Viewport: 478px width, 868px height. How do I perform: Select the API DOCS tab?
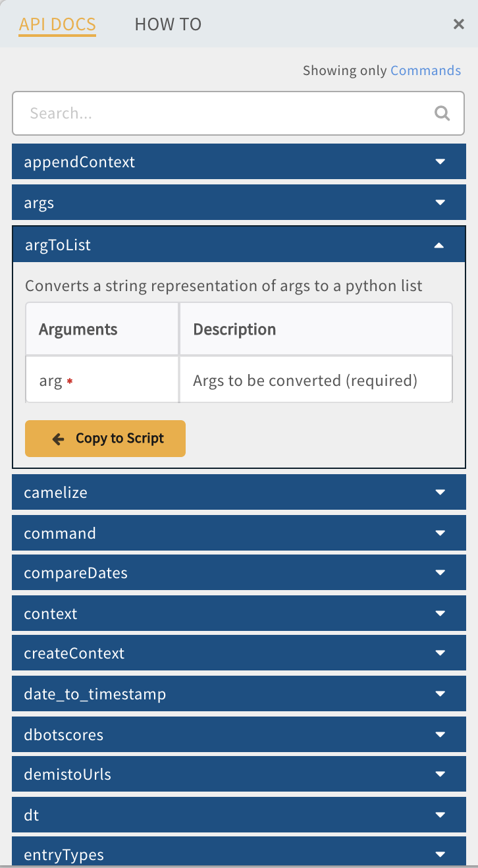pos(57,24)
